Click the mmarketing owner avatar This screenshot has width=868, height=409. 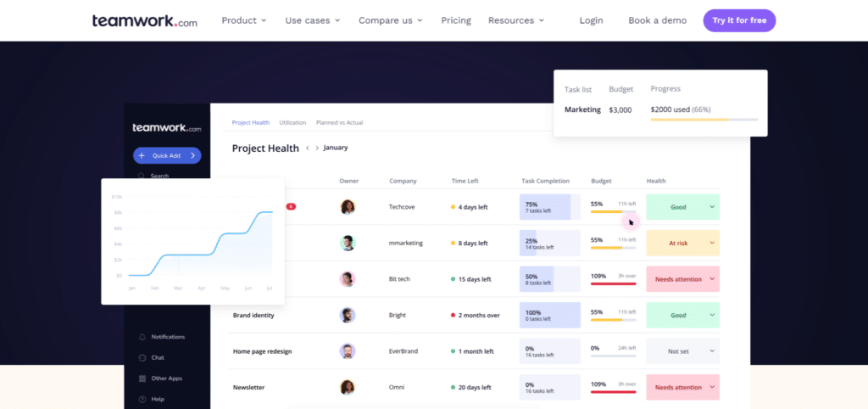(348, 244)
